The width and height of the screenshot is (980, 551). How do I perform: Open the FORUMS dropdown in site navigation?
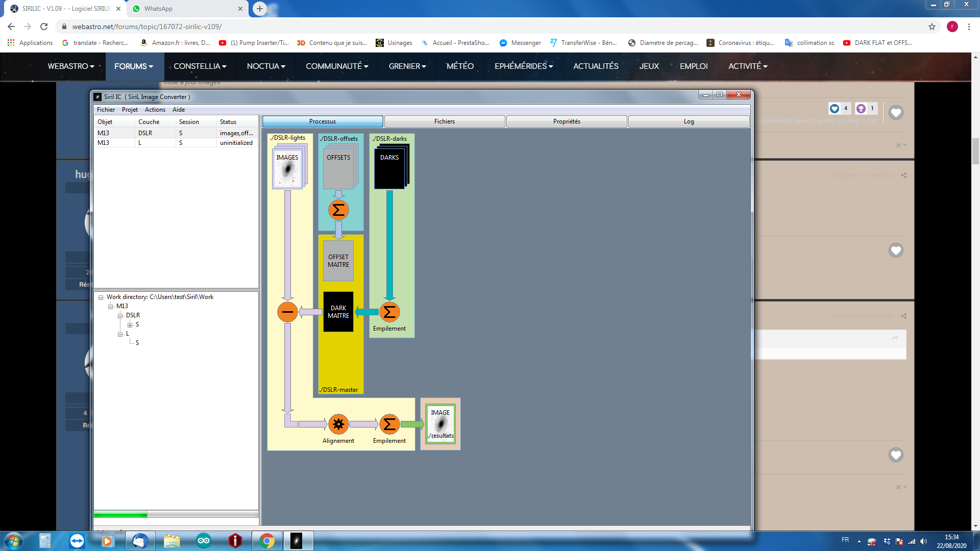click(134, 66)
